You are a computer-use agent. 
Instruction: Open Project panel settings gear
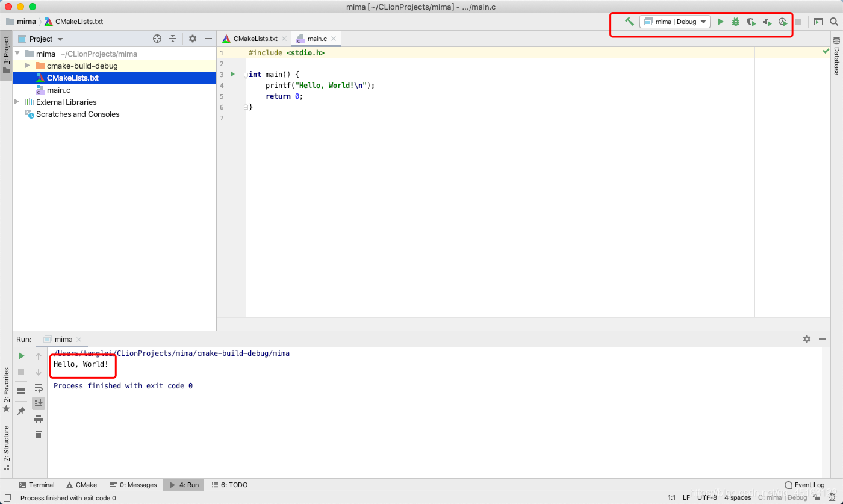pyautogui.click(x=193, y=39)
